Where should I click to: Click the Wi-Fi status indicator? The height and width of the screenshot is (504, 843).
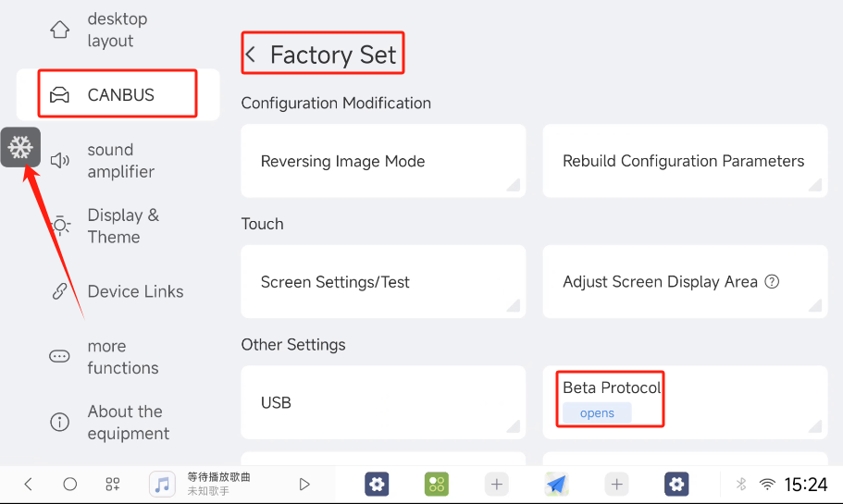coord(767,485)
